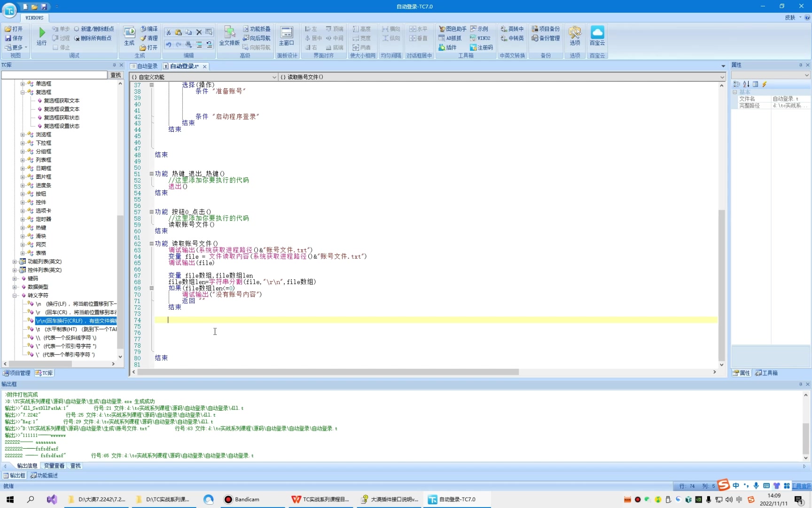Pin the 输出框 panel with the pushpin
Image resolution: width=812 pixels, height=508 pixels.
pos(801,384)
